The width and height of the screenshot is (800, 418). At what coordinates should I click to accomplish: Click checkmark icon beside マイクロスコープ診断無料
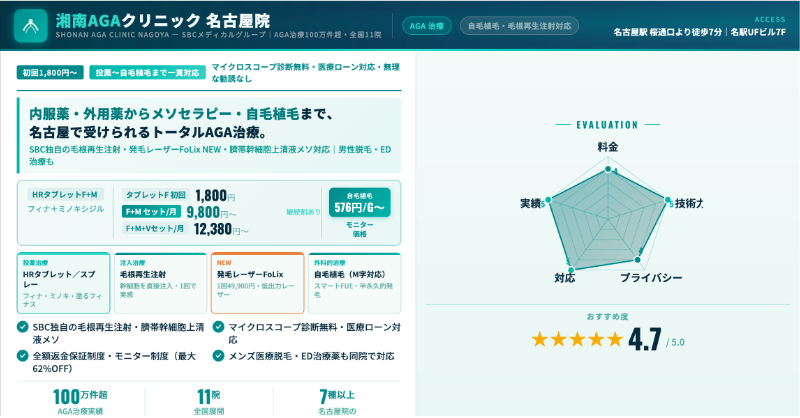coord(218,326)
